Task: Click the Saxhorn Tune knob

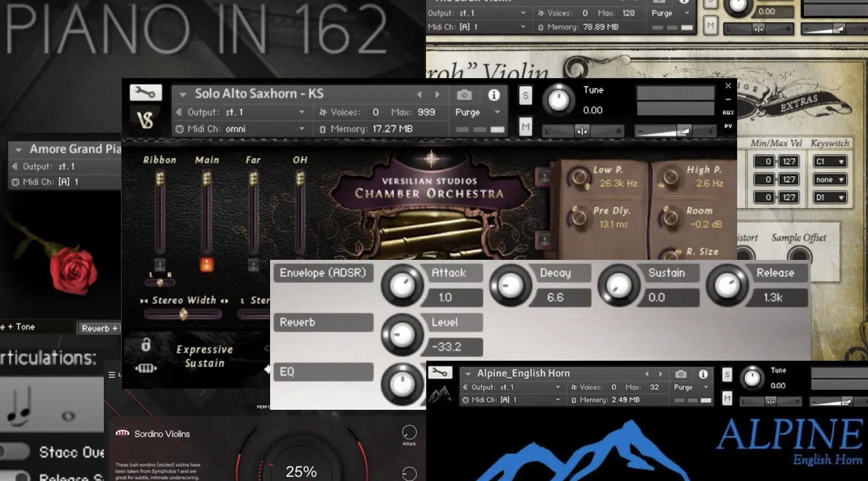Action: click(558, 99)
